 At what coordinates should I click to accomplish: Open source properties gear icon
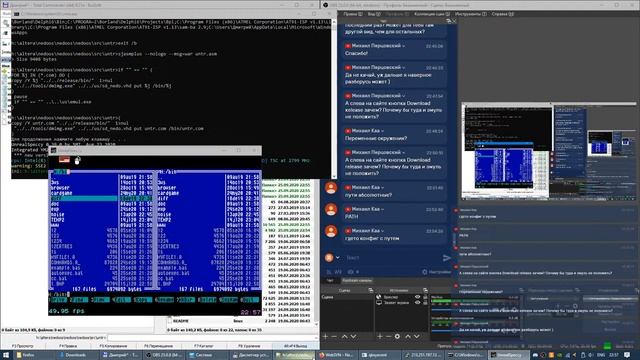[398, 336]
